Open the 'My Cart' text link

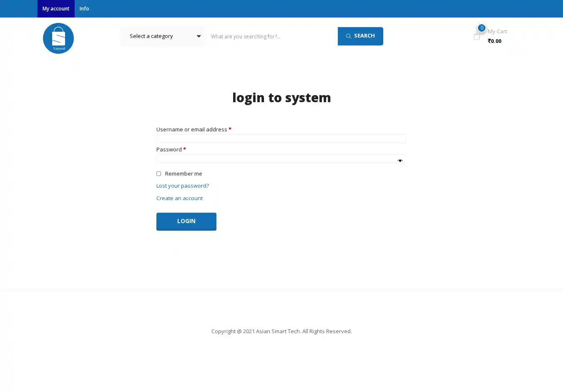point(497,31)
